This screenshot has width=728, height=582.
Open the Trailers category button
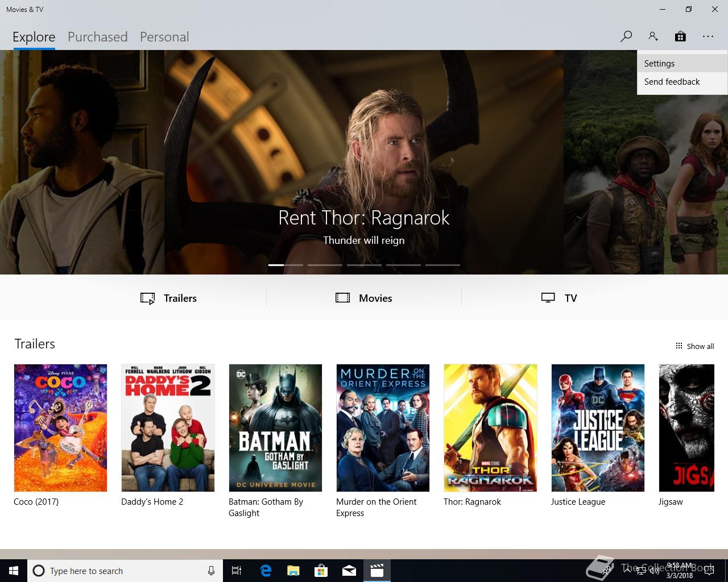tap(168, 298)
